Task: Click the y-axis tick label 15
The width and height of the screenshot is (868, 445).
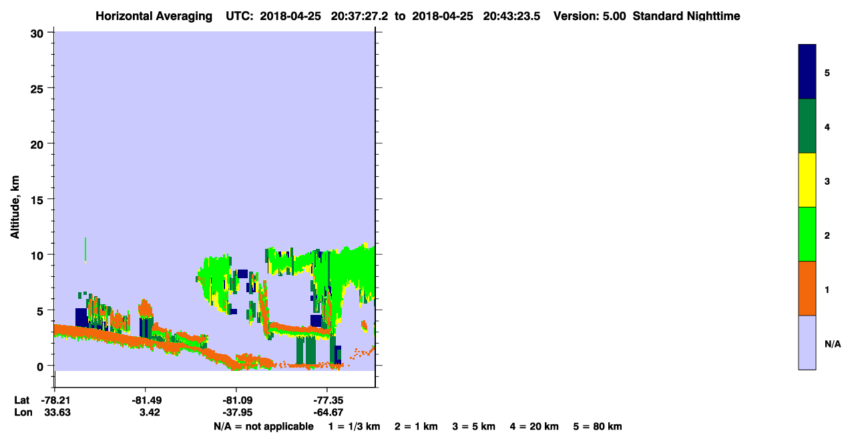Action: click(39, 199)
